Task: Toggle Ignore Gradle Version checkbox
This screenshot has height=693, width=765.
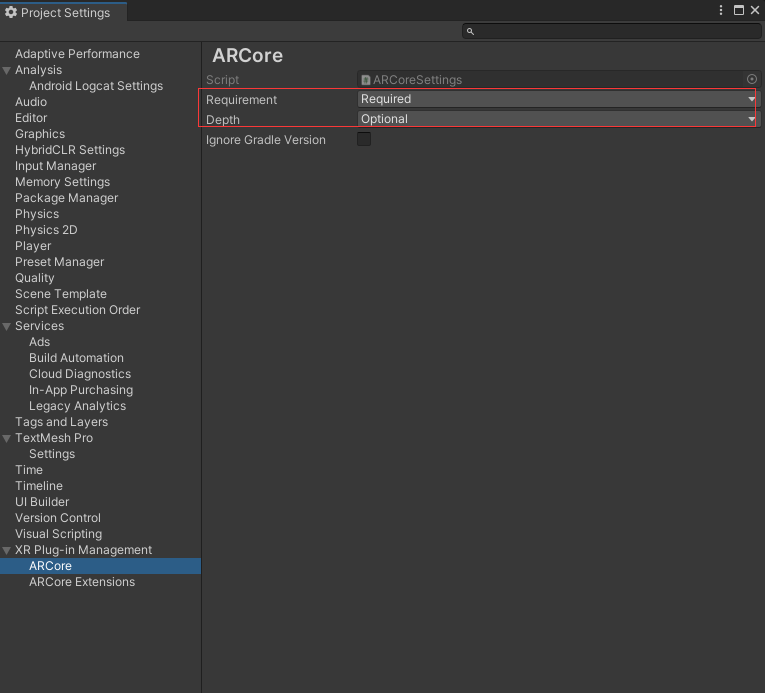Action: click(364, 139)
